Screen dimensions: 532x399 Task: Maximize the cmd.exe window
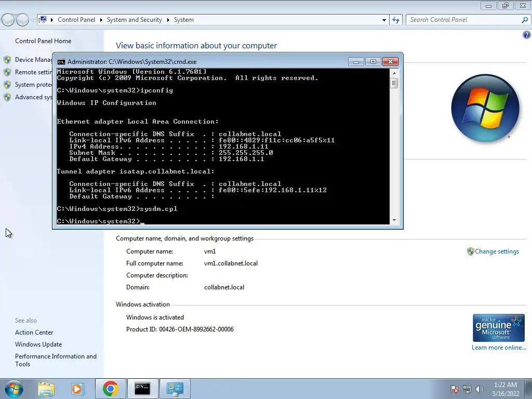pos(373,62)
